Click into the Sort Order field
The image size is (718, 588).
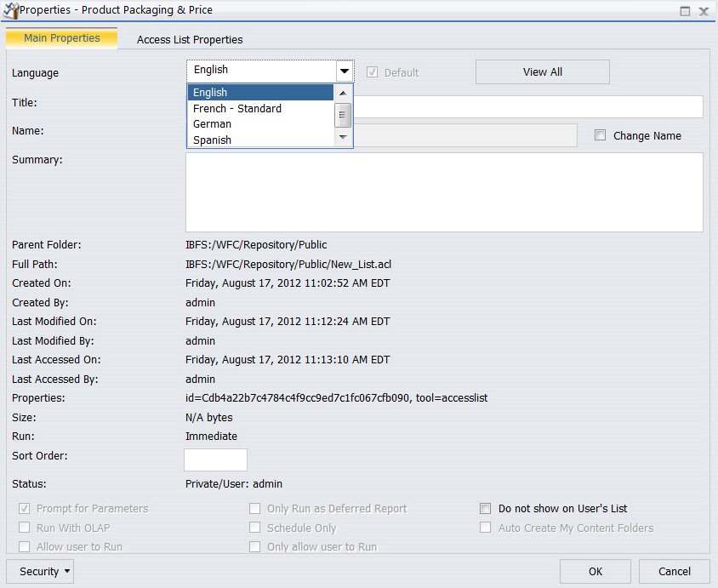click(215, 460)
